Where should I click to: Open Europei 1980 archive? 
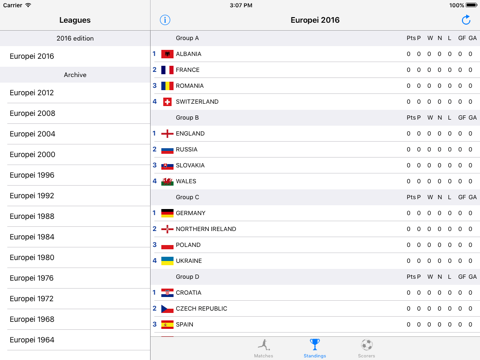pyautogui.click(x=75, y=258)
